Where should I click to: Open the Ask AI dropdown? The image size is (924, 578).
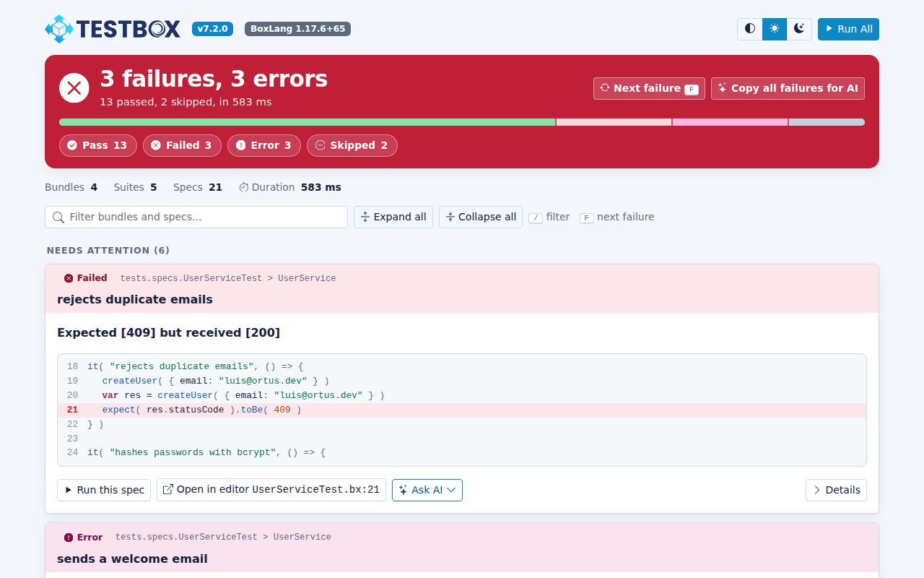[x=427, y=490]
